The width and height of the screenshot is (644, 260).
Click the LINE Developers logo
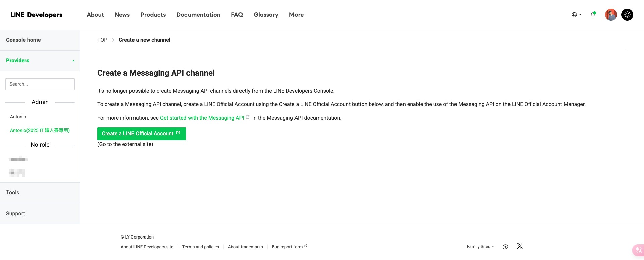pos(36,15)
